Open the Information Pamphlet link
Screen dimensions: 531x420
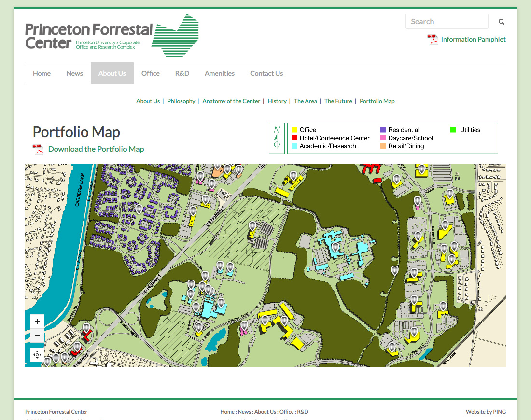tap(473, 40)
